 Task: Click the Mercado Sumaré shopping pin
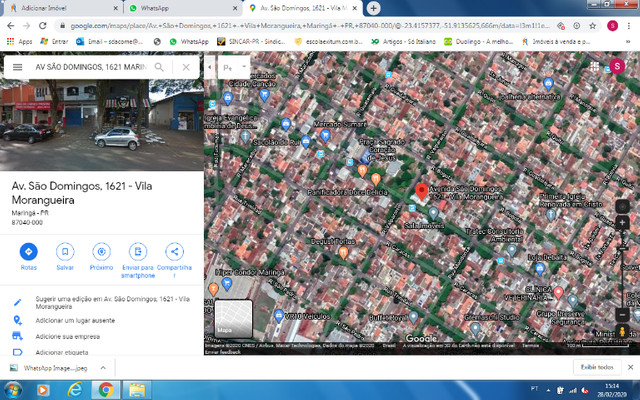click(x=325, y=135)
